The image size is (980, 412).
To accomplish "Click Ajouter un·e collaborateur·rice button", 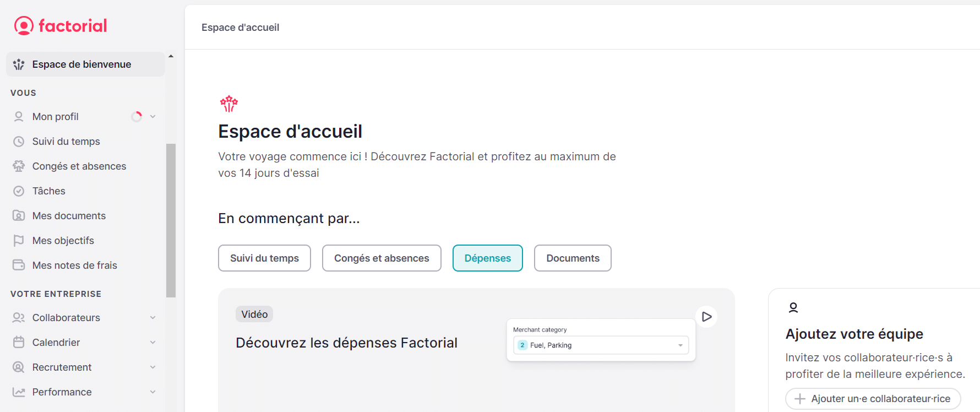I will pyautogui.click(x=873, y=399).
